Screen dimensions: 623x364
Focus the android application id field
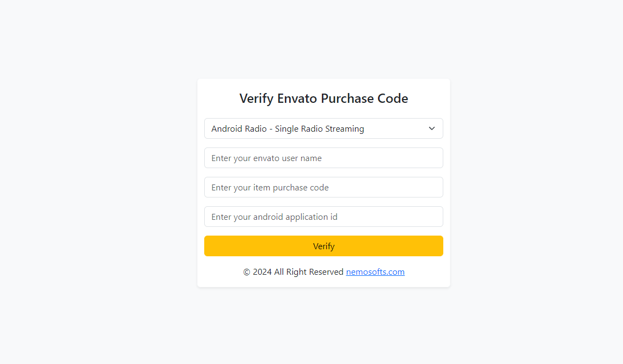coord(323,217)
